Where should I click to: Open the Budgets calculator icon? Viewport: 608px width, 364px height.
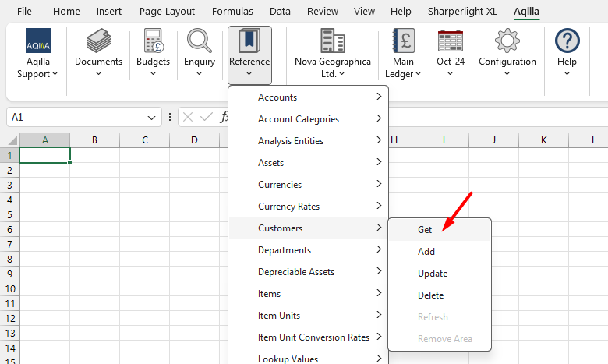tap(153, 41)
